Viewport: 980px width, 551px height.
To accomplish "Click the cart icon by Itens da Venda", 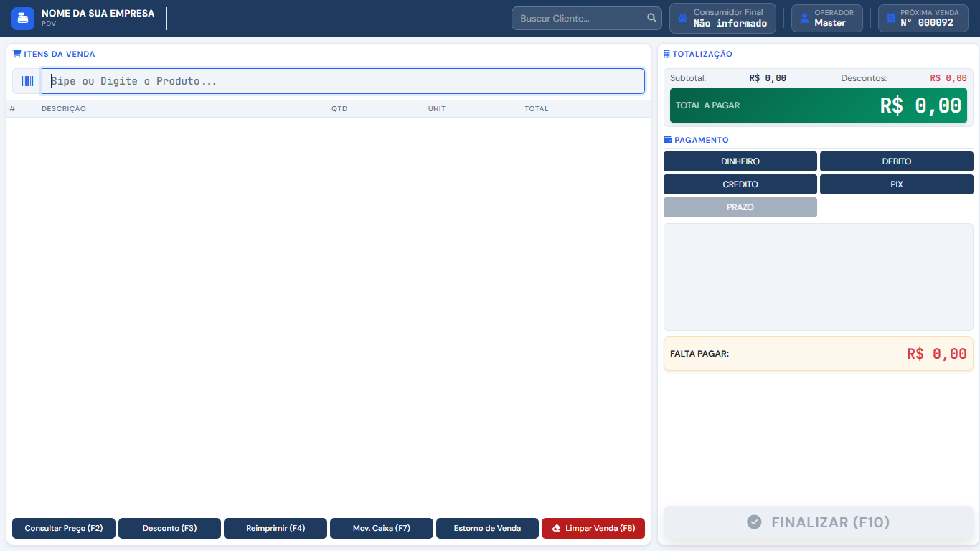I will [x=17, y=54].
